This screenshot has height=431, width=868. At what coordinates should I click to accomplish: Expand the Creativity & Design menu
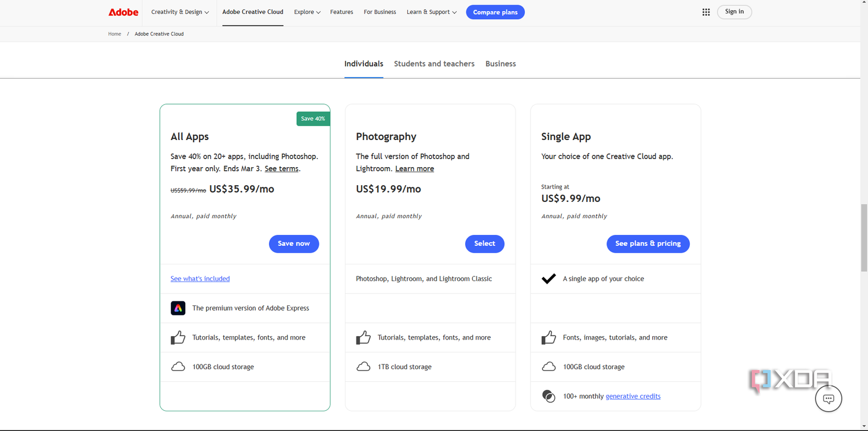pos(180,12)
